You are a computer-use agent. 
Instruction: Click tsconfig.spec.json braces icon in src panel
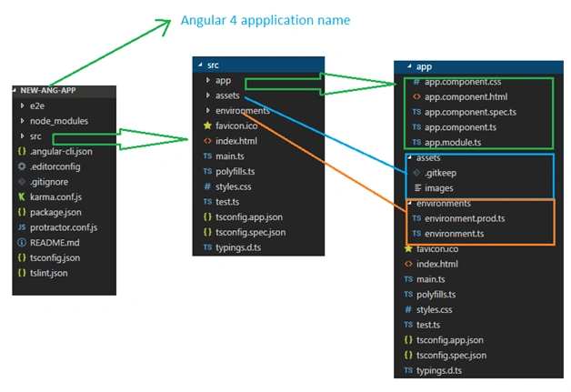(207, 232)
